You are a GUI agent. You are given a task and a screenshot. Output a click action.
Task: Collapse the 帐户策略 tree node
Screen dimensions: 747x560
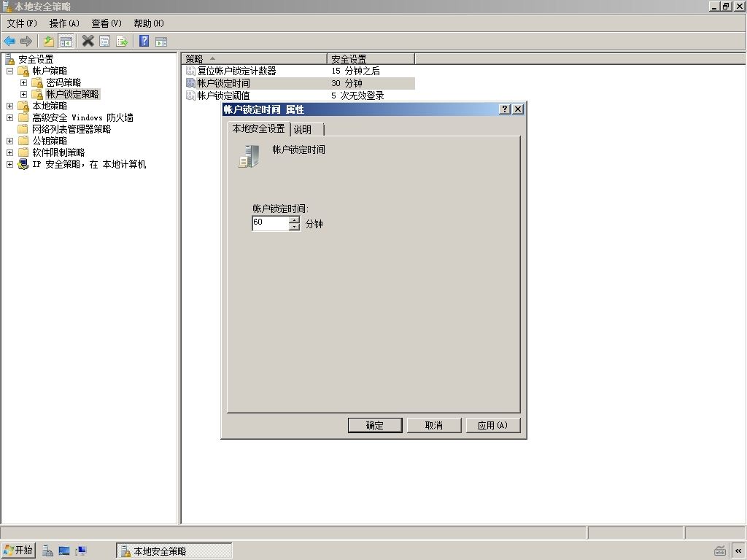(x=9, y=71)
